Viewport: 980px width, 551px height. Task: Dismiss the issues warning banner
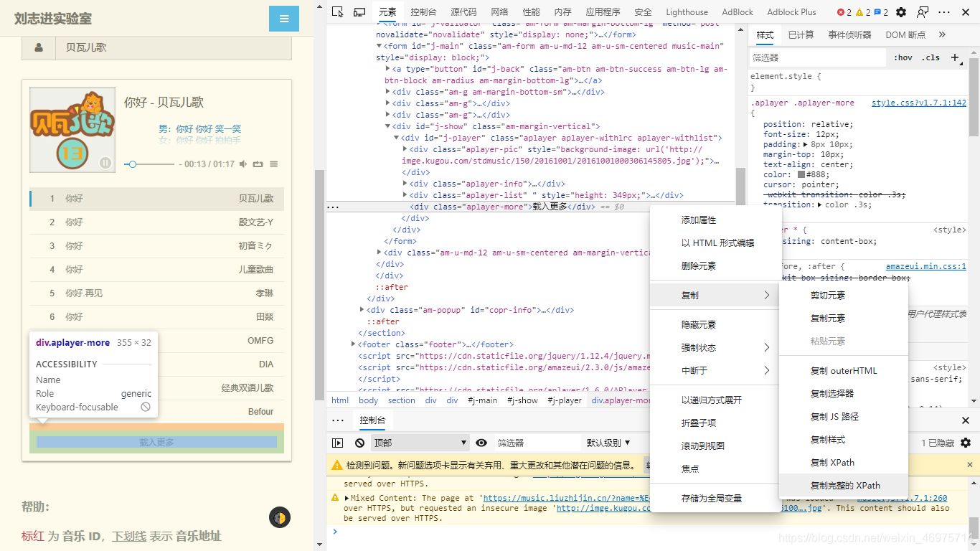click(x=970, y=465)
